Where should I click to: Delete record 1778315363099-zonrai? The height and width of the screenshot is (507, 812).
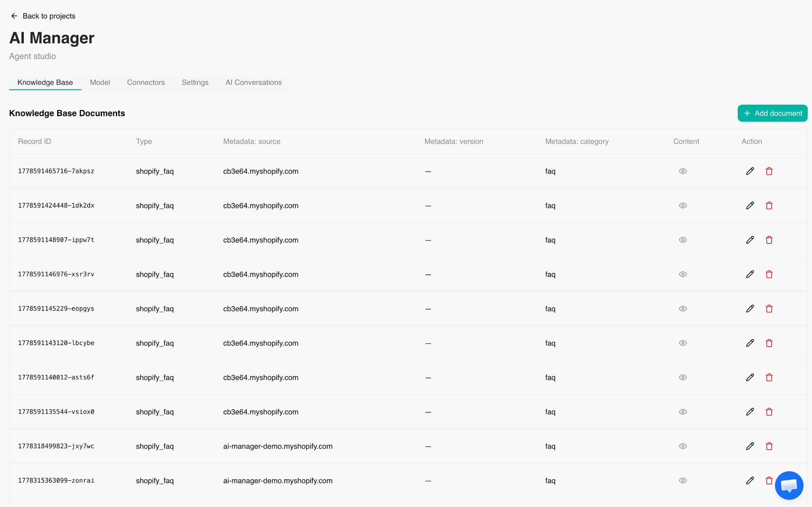(769, 480)
